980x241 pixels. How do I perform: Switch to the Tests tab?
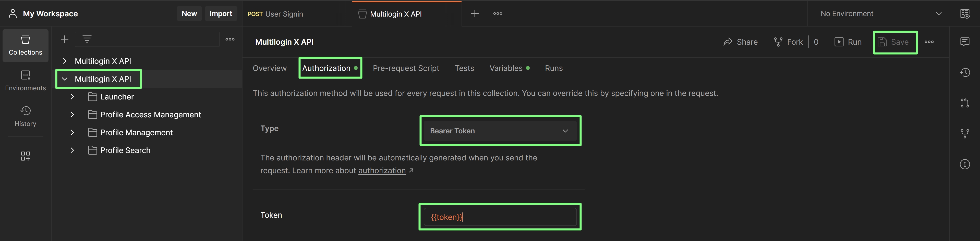(x=464, y=68)
